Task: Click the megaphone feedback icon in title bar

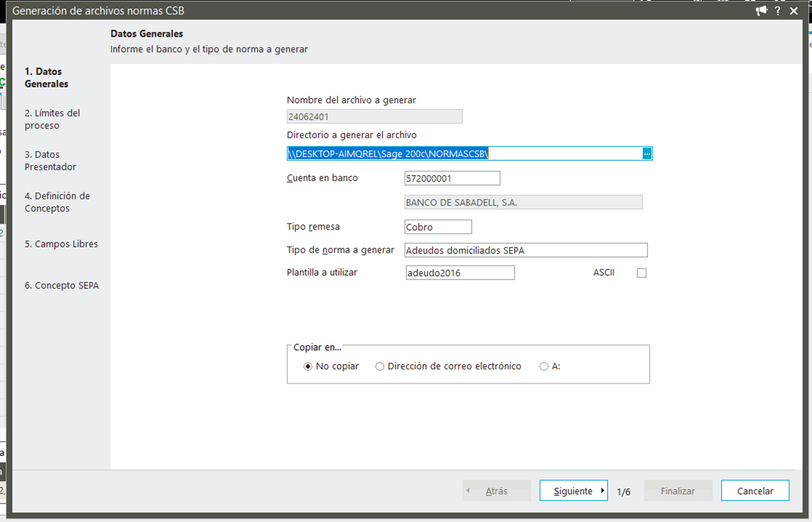Action: 761,11
